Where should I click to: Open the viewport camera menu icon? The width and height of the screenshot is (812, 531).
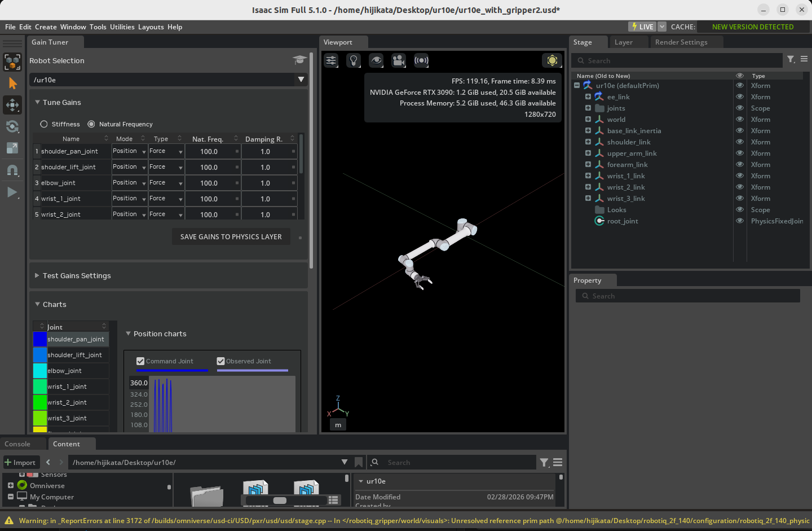(x=399, y=60)
